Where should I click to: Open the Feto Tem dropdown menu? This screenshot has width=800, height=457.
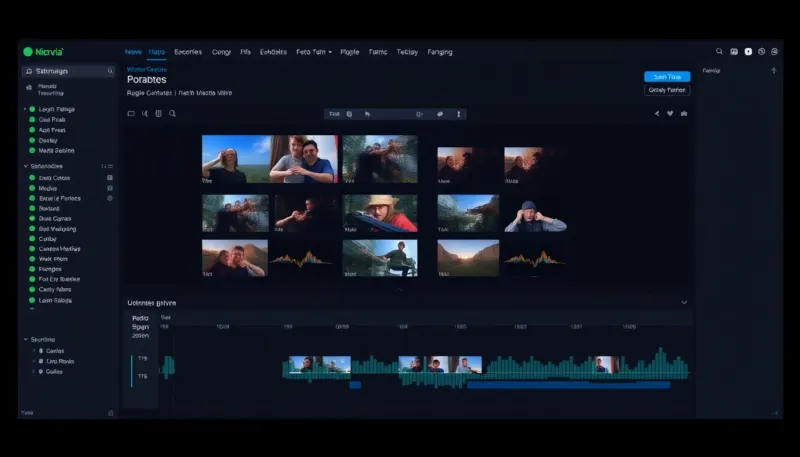[x=314, y=52]
